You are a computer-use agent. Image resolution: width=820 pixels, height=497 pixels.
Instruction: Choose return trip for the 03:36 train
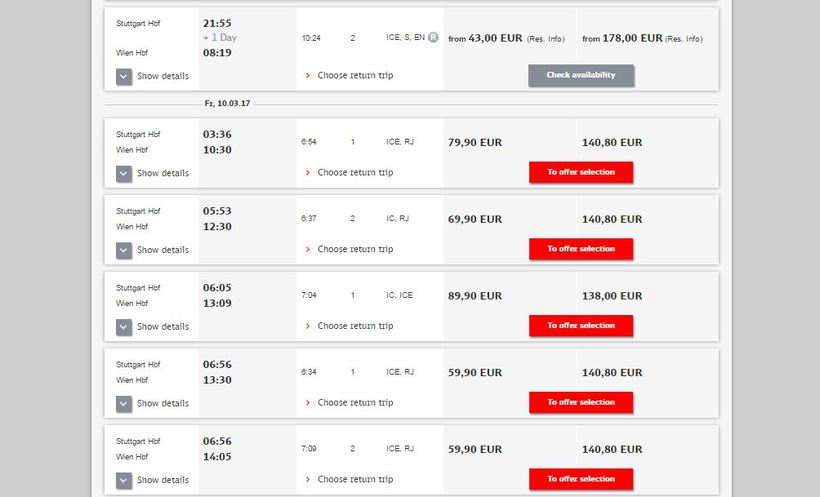[355, 173]
